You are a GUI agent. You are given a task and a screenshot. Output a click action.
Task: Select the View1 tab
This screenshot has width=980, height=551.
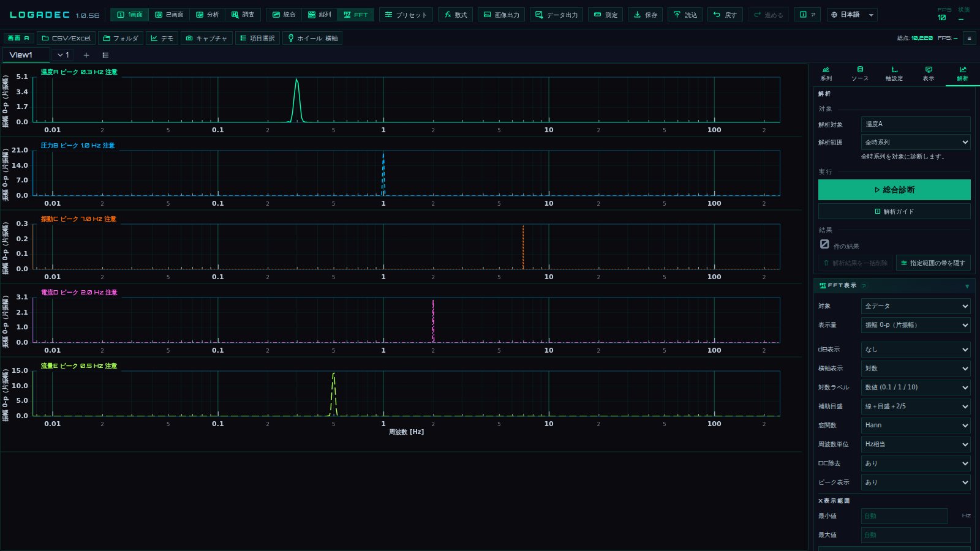pos(26,55)
